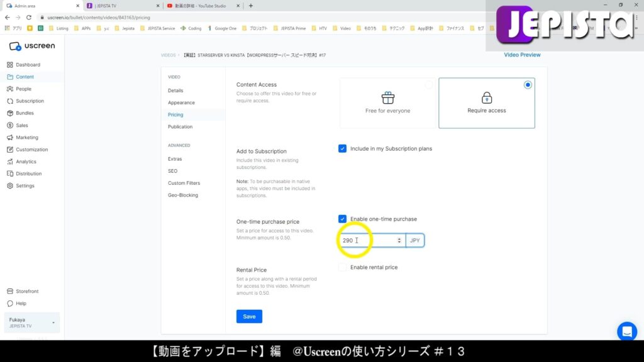This screenshot has height=362, width=644.
Task: Select the Require access radio button
Action: point(528,85)
